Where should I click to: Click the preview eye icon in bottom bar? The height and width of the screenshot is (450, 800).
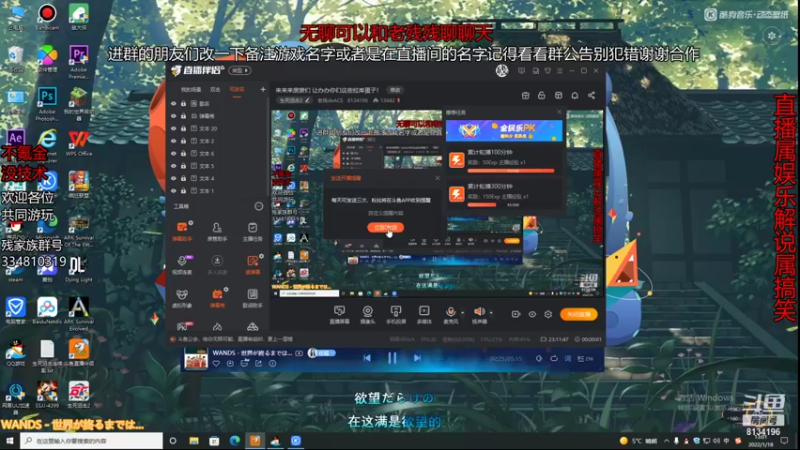click(x=532, y=314)
